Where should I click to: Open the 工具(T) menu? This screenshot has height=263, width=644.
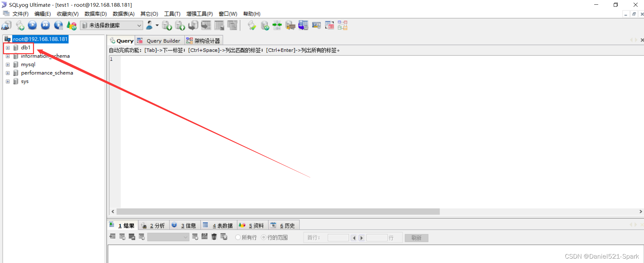[x=172, y=14]
